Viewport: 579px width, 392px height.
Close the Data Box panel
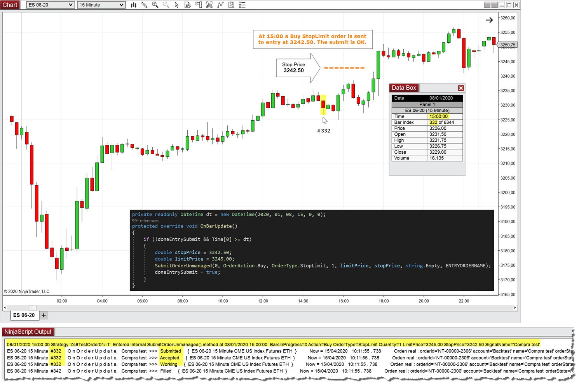[x=461, y=88]
